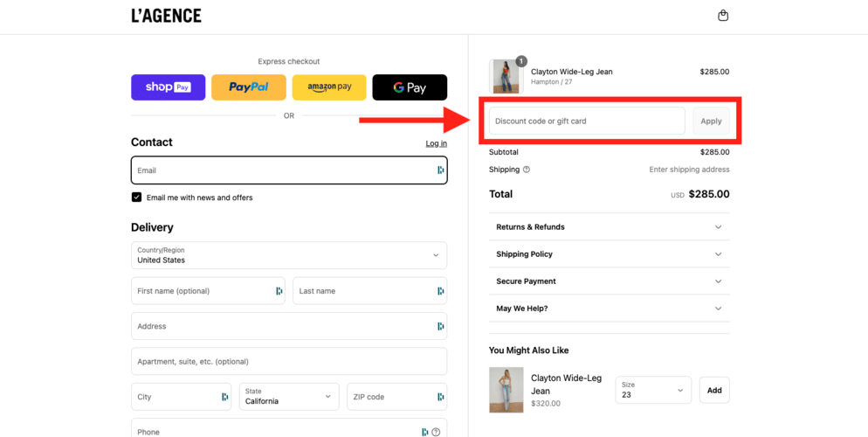Viewport: 868px width, 437px height.
Task: Click the recommended product jean thumbnail
Action: coord(506,390)
